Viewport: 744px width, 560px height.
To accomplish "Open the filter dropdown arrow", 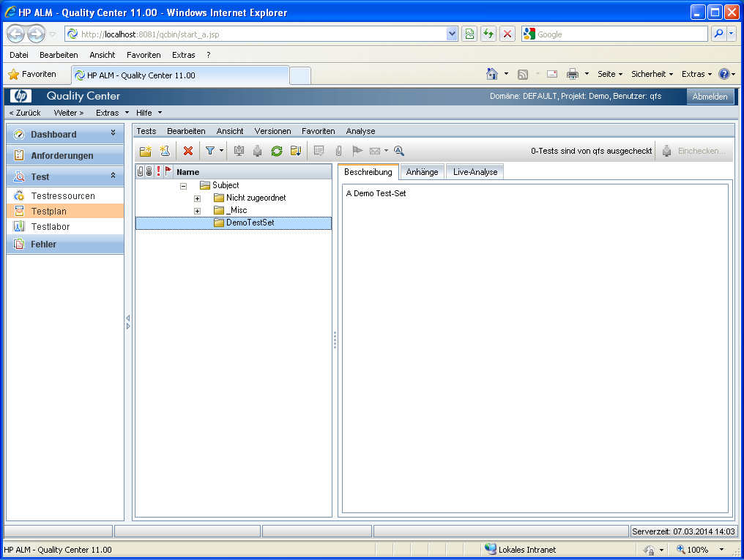I will click(x=221, y=151).
